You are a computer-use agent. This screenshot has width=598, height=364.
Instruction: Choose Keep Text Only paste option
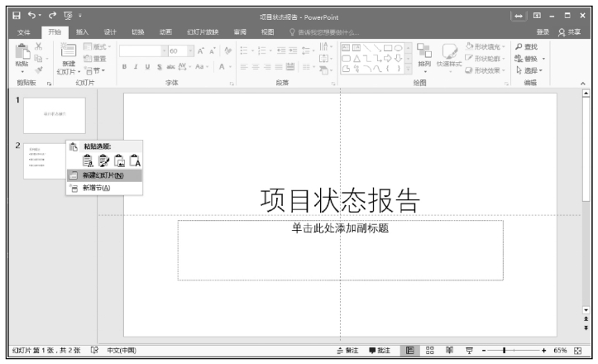pos(135,161)
